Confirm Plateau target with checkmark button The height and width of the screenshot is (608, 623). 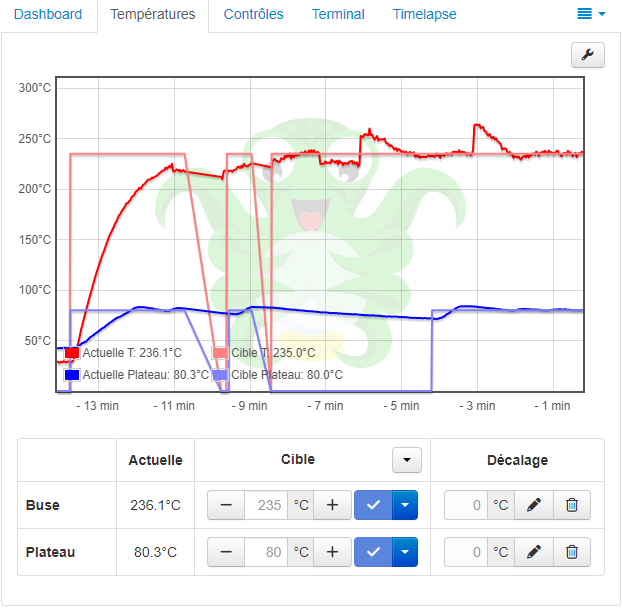(x=373, y=552)
